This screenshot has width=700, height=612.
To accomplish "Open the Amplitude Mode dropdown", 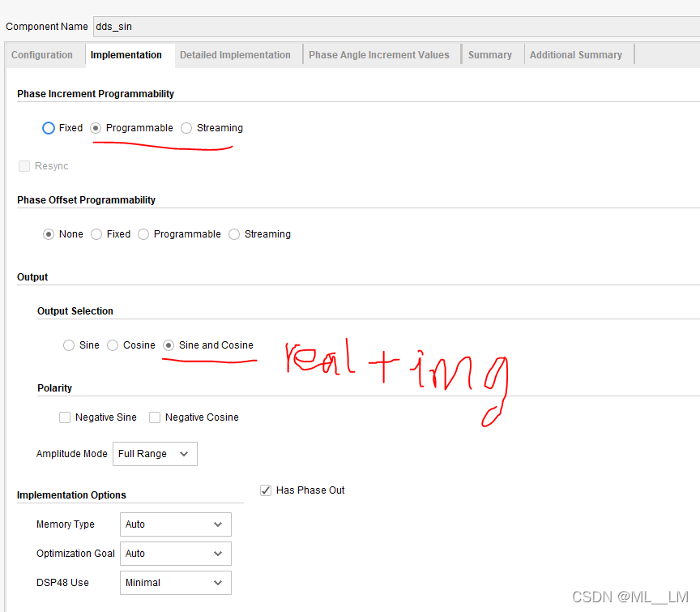I will pyautogui.click(x=155, y=454).
